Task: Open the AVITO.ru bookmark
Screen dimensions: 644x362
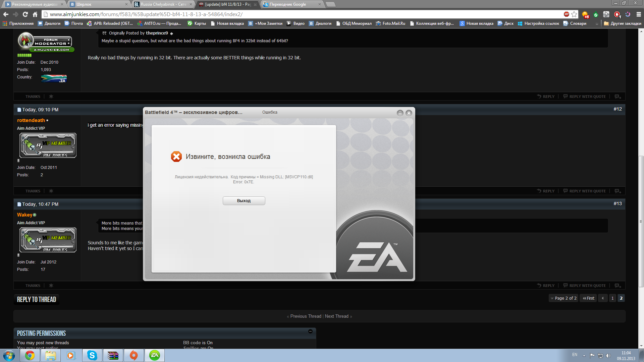Action: point(159,23)
